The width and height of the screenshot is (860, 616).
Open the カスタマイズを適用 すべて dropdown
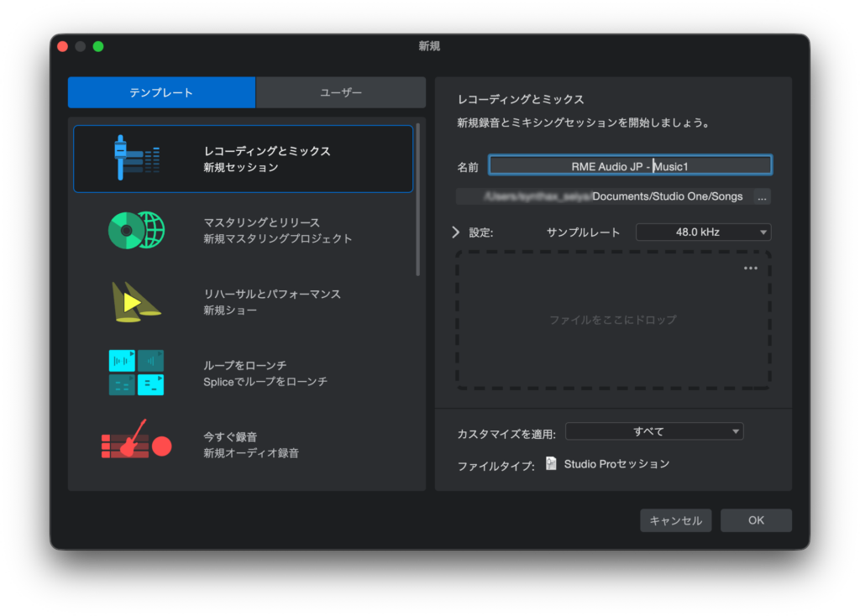point(654,431)
